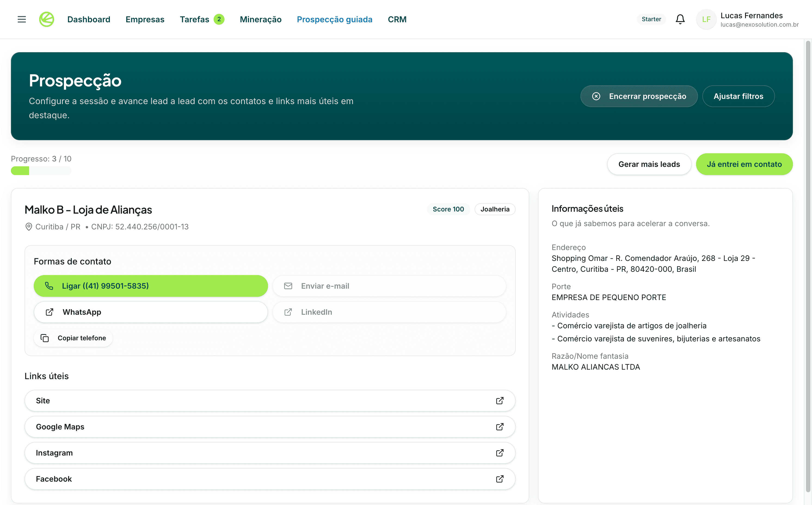Click the Gerar mais leads button
The height and width of the screenshot is (505, 812).
tap(649, 164)
